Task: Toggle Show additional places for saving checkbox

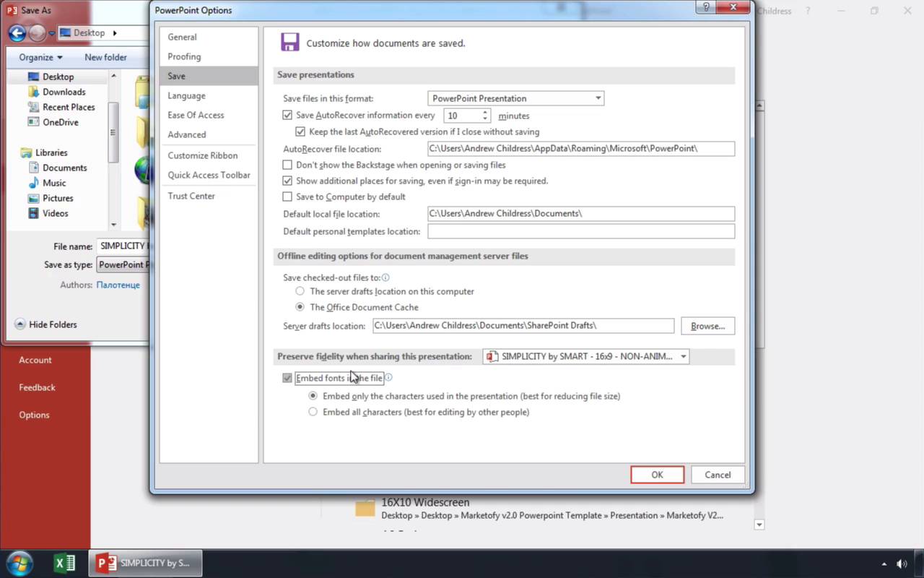Action: [287, 181]
